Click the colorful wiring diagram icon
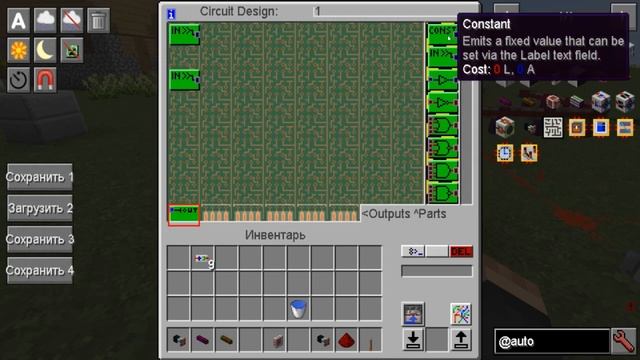Image resolution: width=640 pixels, height=360 pixels. pyautogui.click(x=461, y=314)
